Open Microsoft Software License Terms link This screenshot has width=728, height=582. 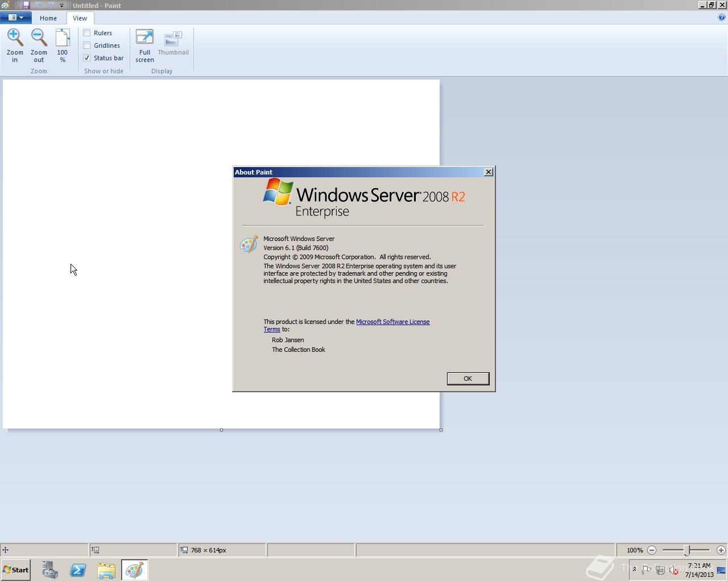392,322
